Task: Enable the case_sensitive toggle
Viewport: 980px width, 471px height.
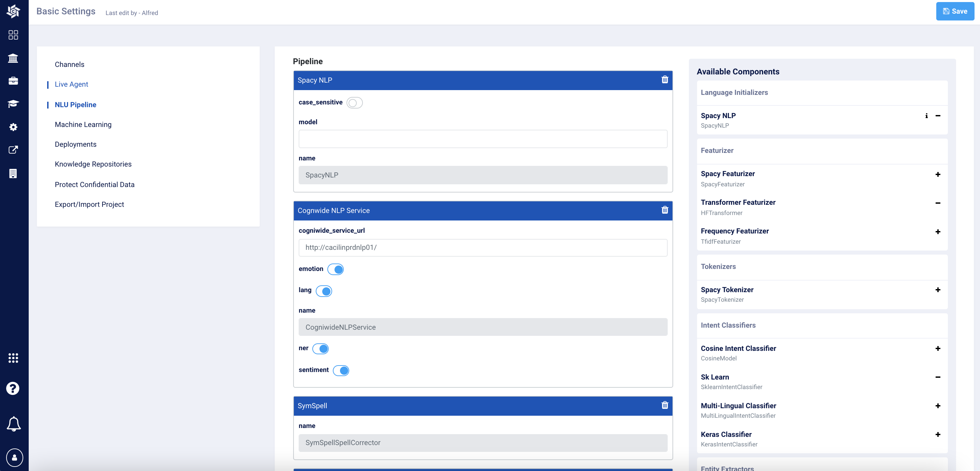Action: pyautogui.click(x=354, y=103)
